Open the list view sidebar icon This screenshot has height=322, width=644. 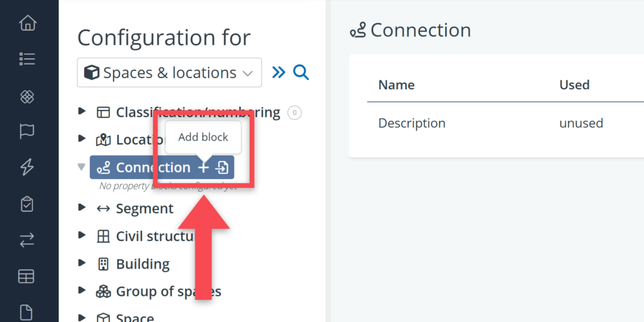pos(28,59)
